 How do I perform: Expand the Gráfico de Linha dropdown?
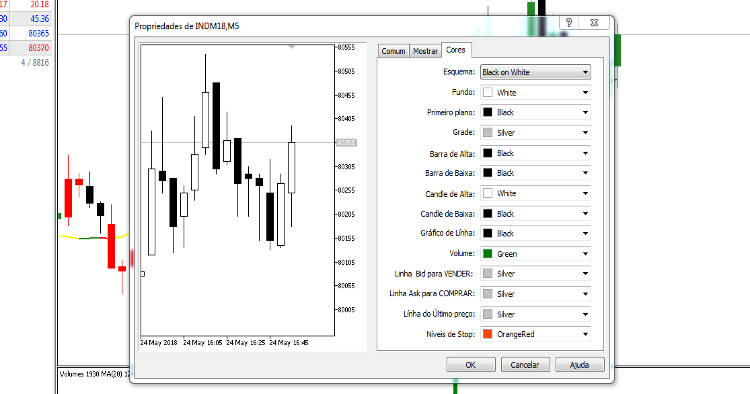535,233
